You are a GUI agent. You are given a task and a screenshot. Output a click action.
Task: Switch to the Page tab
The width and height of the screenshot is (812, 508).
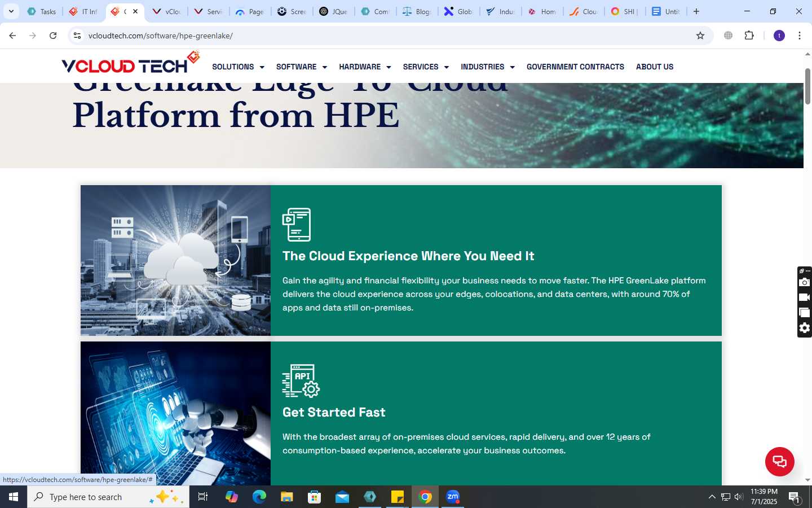click(250, 11)
